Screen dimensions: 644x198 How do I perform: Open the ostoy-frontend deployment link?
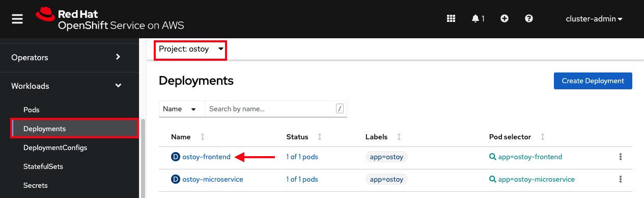tap(206, 157)
